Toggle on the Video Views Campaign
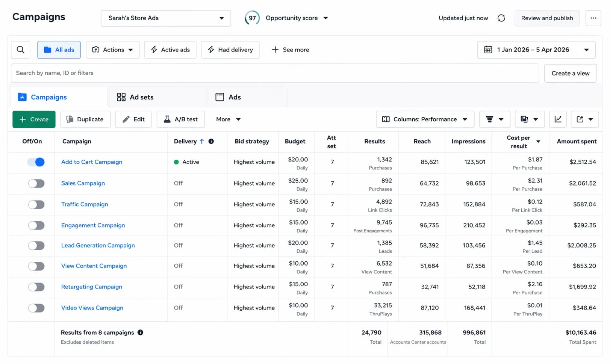610x364 pixels. point(36,308)
